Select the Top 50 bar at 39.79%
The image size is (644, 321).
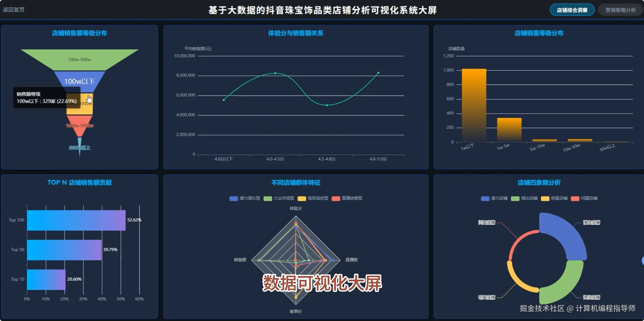[x=64, y=250]
